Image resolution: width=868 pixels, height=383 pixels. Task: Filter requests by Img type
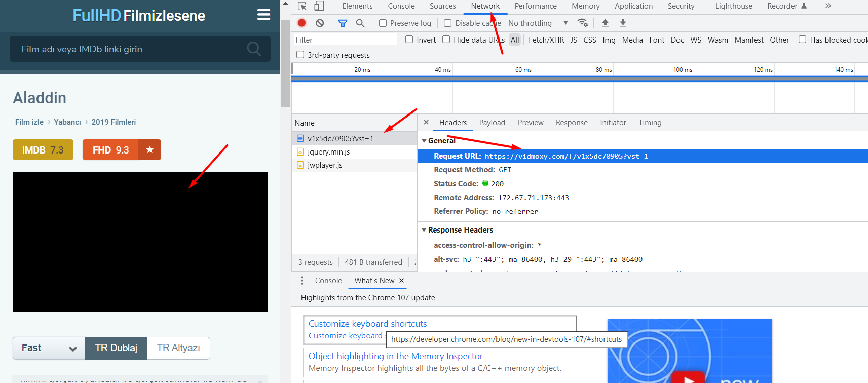pos(609,40)
